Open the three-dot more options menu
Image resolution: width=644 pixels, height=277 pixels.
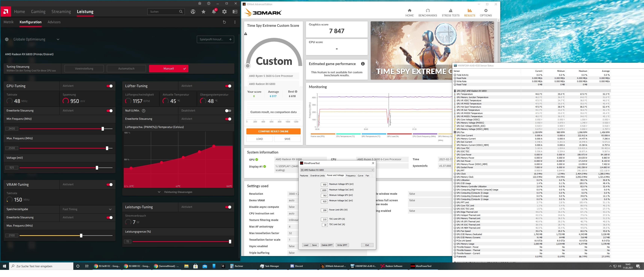(x=235, y=22)
